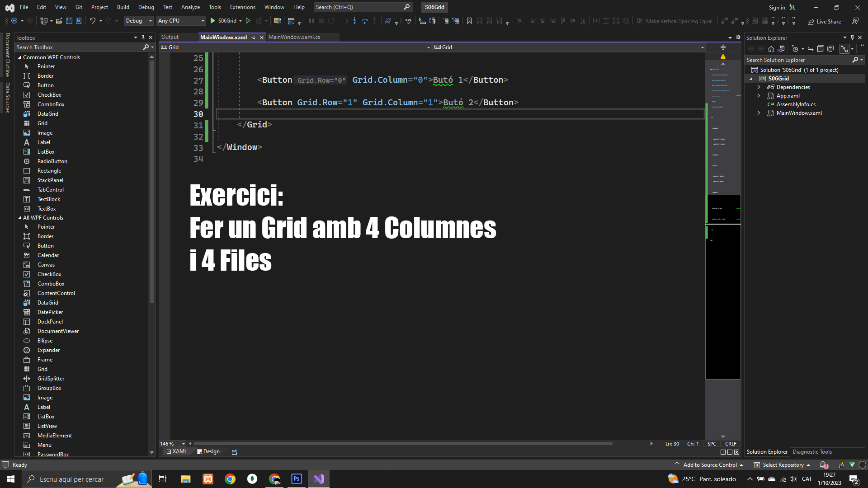Click the editor settings gear icon
Viewport: 868px width, 488px height.
pos(738,38)
